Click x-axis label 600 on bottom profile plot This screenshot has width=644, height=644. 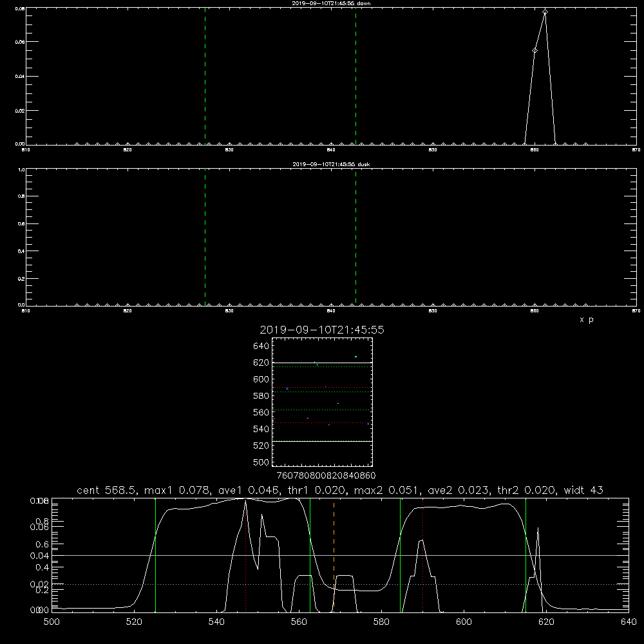pyautogui.click(x=464, y=622)
